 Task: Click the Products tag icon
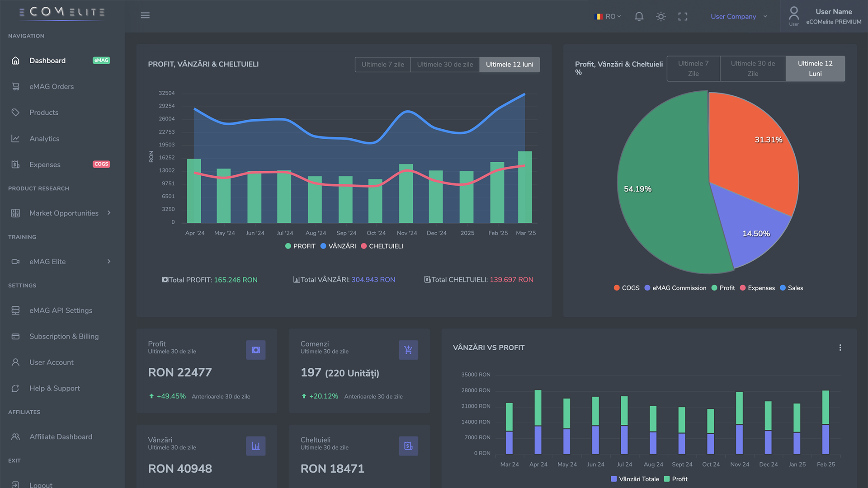tap(15, 113)
